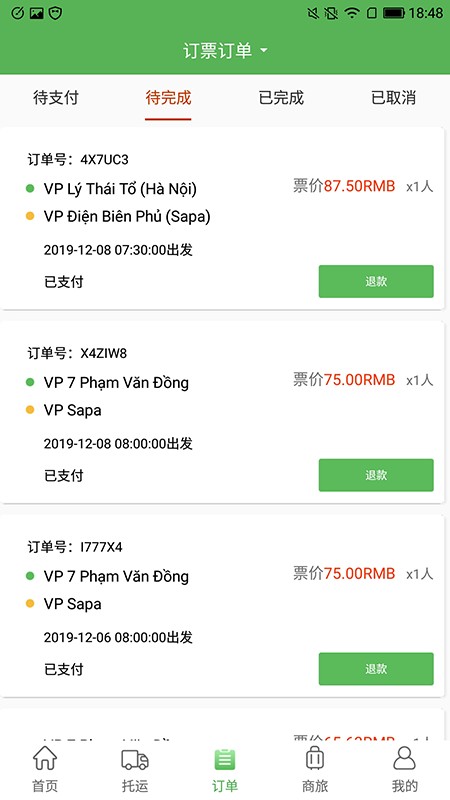Image resolution: width=450 pixels, height=800 pixels.
Task: Refund order X4ZIW8 with 退款 button
Action: 376,475
